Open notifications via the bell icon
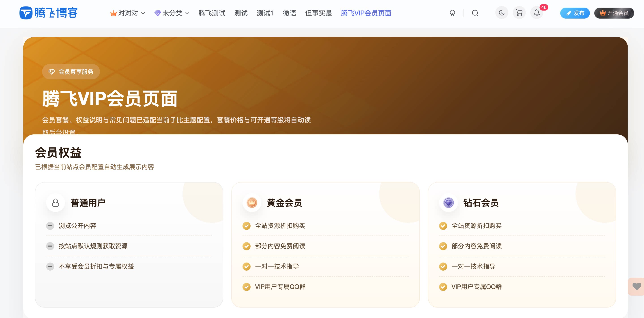This screenshot has width=644, height=318. [x=537, y=13]
